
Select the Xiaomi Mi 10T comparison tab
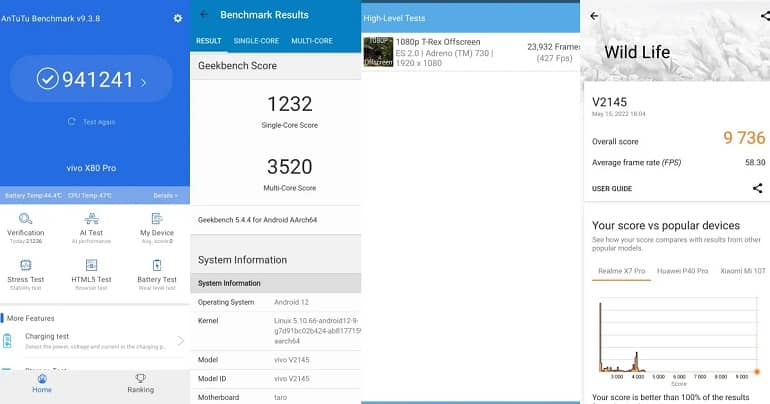[x=742, y=271]
